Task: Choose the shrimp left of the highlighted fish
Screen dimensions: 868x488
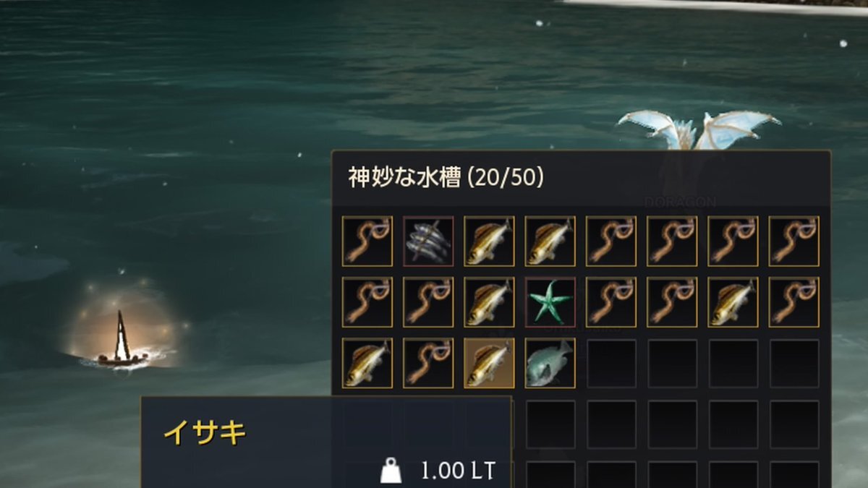Action: (x=428, y=363)
